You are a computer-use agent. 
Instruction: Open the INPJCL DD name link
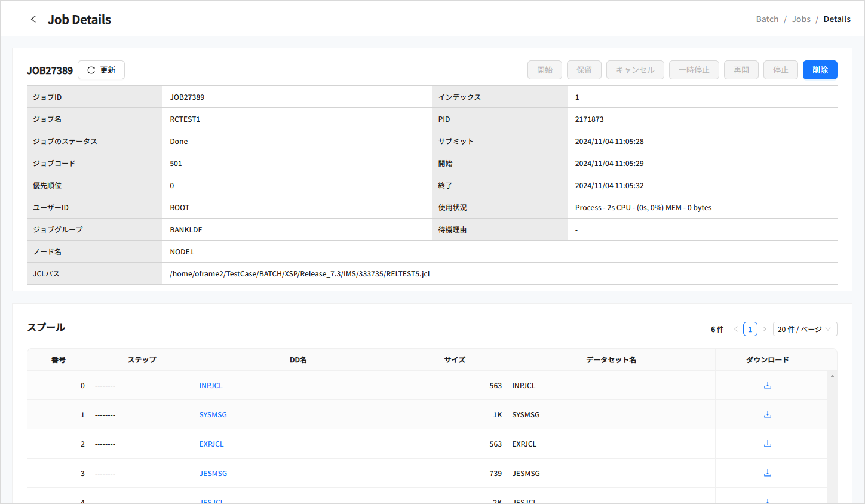pyautogui.click(x=211, y=386)
